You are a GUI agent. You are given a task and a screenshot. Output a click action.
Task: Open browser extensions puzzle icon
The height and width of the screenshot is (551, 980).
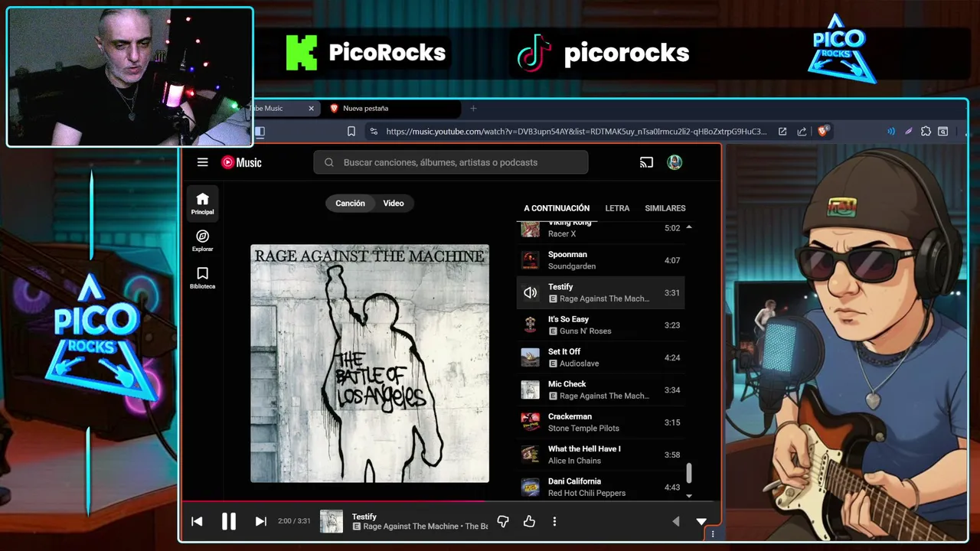(x=926, y=131)
